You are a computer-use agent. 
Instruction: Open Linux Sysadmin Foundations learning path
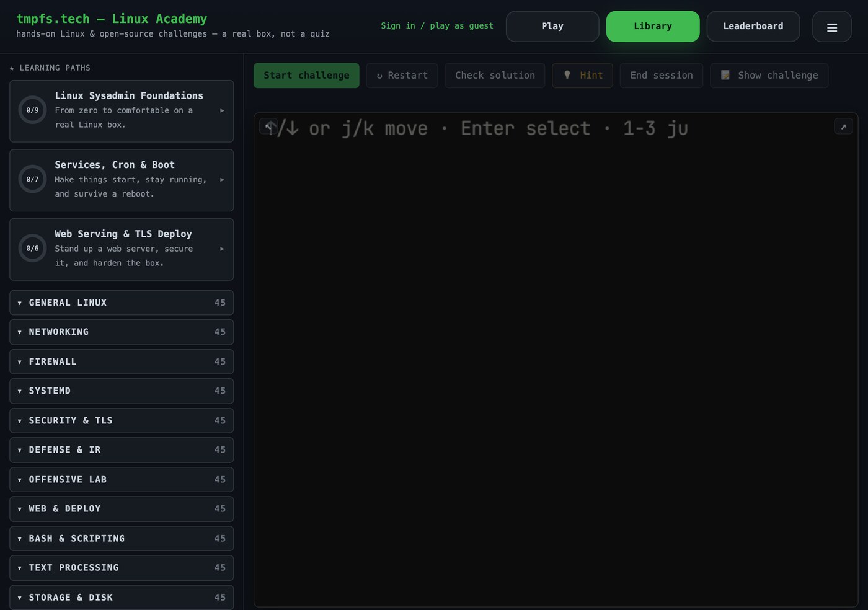[x=122, y=111]
